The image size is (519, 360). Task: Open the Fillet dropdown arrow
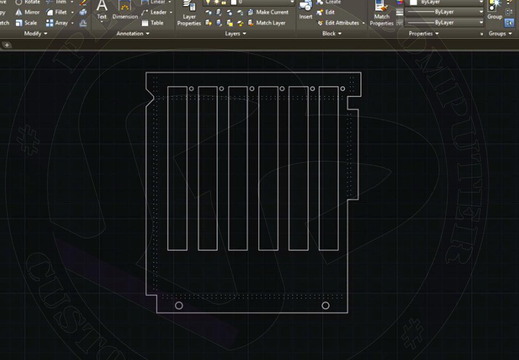click(72, 12)
